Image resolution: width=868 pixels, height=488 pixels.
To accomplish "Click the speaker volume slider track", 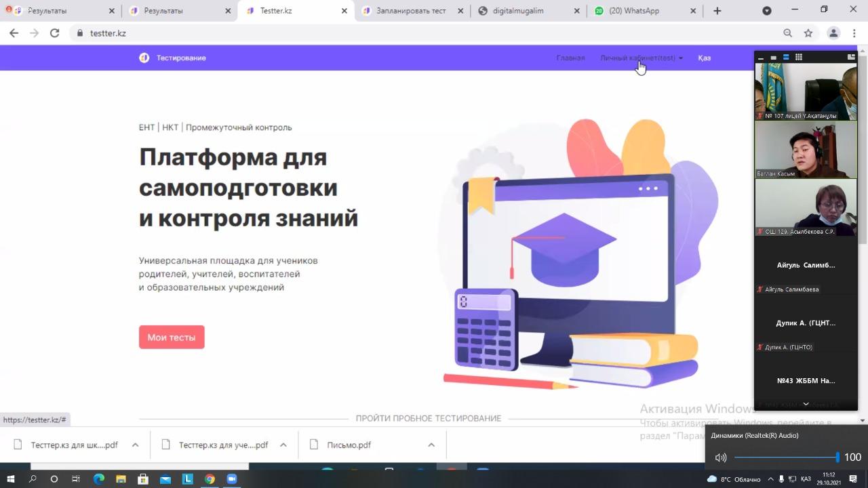I will tap(787, 457).
